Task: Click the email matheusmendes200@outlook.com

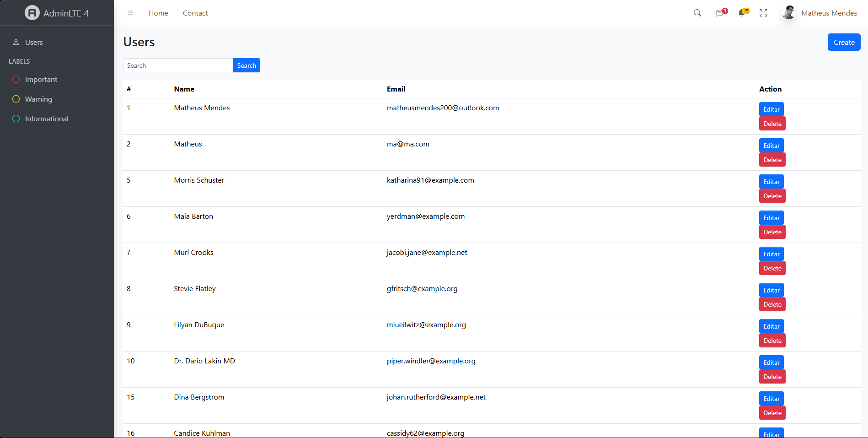Action: pyautogui.click(x=443, y=108)
